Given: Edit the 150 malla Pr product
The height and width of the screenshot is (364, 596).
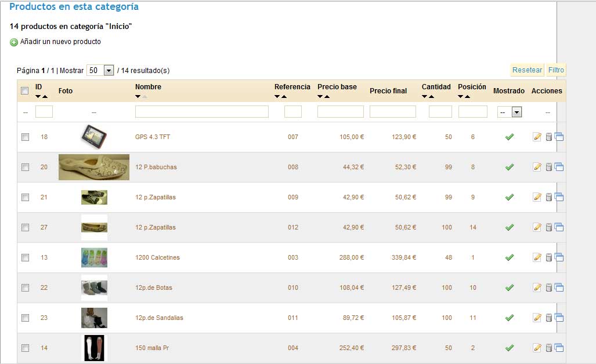Looking at the screenshot, I should pyautogui.click(x=537, y=348).
